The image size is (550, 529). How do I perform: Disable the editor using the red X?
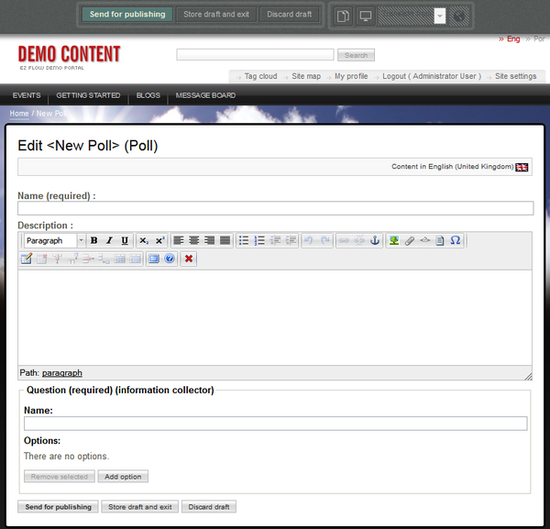pyautogui.click(x=189, y=259)
